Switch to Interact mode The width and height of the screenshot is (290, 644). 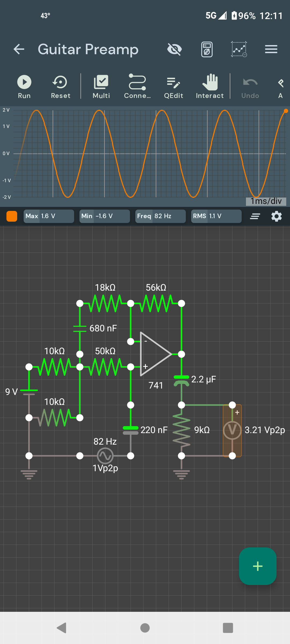point(210,86)
